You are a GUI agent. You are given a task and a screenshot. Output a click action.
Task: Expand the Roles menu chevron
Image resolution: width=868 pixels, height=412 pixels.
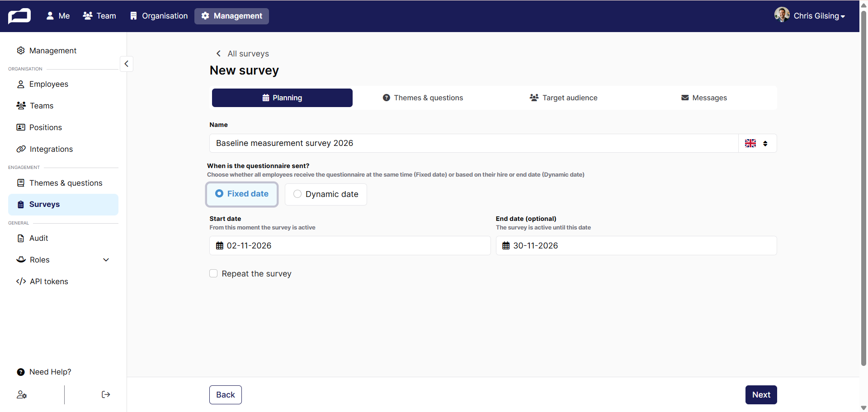(x=106, y=260)
